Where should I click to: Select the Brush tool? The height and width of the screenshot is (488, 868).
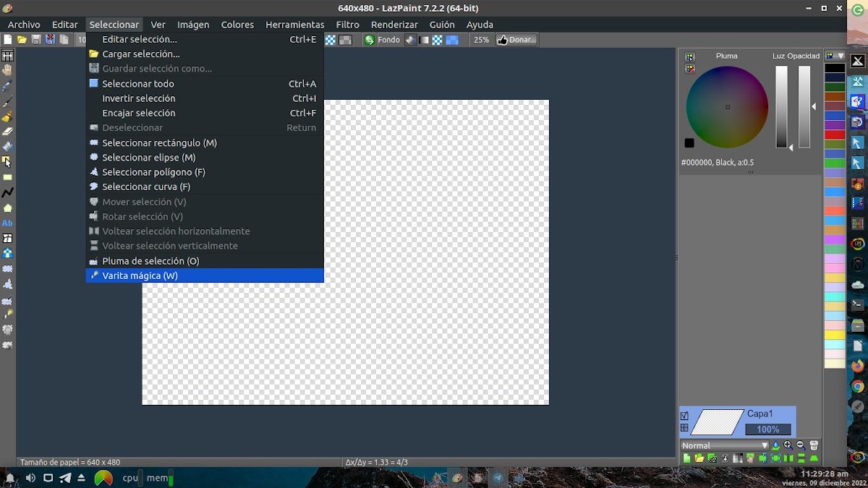tap(8, 116)
